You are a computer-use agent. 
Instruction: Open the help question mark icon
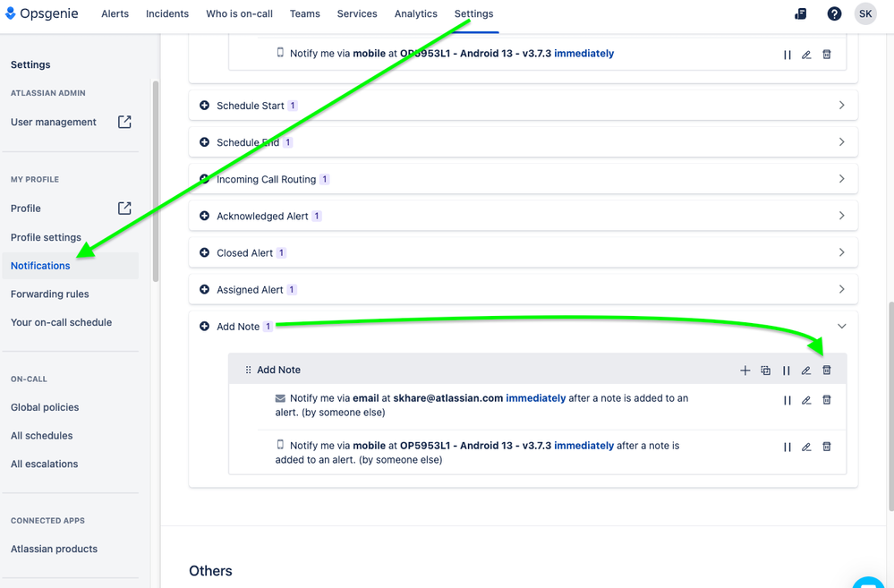834,13
